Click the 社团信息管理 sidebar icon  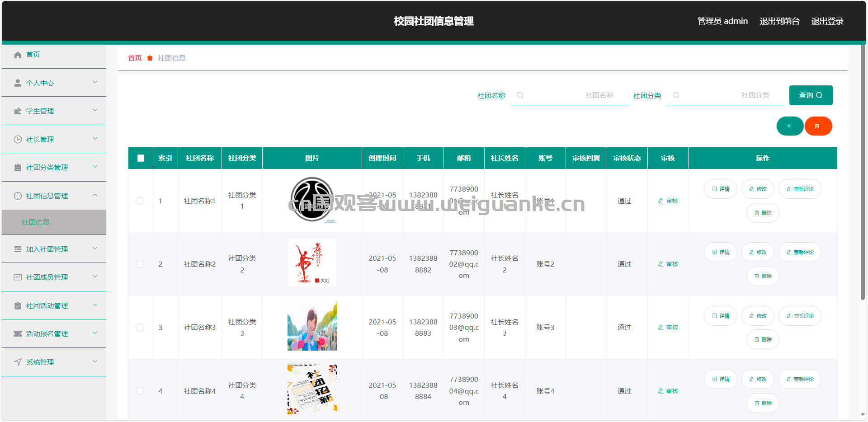[x=18, y=196]
